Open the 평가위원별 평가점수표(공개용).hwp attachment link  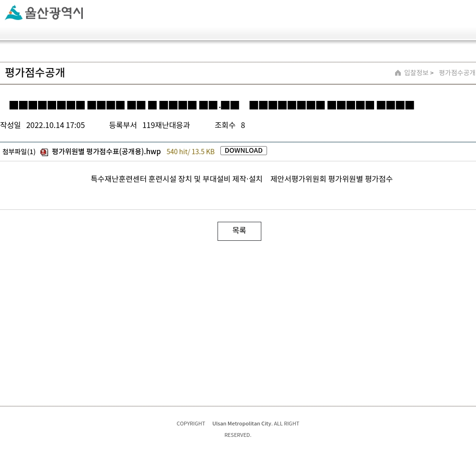tap(106, 151)
